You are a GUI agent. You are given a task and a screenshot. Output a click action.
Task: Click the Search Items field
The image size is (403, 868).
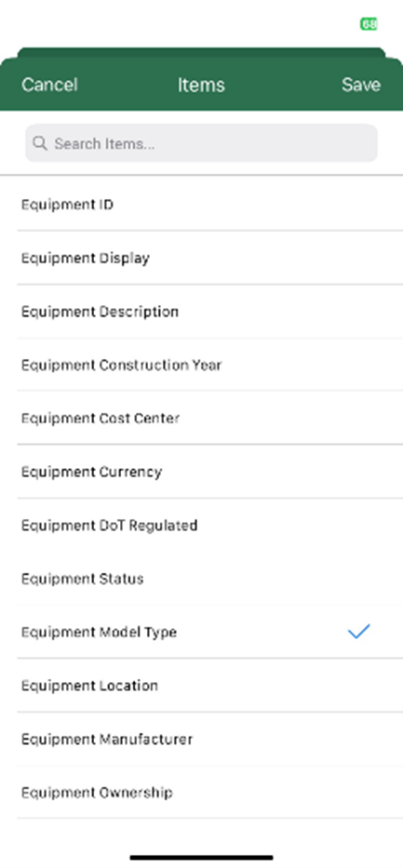[x=201, y=143]
